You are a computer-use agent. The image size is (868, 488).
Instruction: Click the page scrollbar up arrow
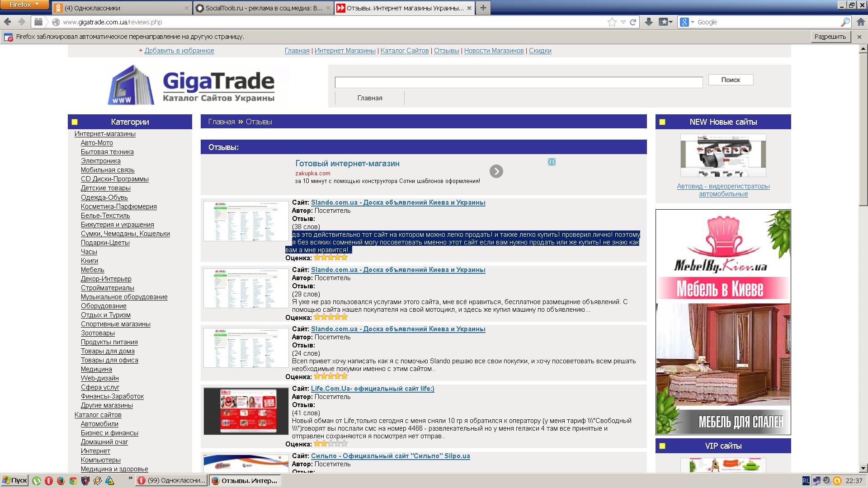coord(863,48)
